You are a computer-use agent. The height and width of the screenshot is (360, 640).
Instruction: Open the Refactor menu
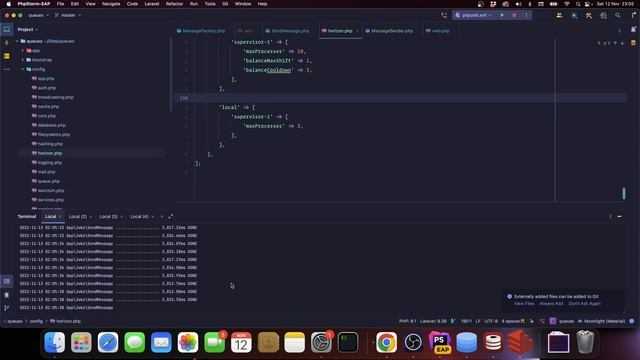[x=174, y=4]
